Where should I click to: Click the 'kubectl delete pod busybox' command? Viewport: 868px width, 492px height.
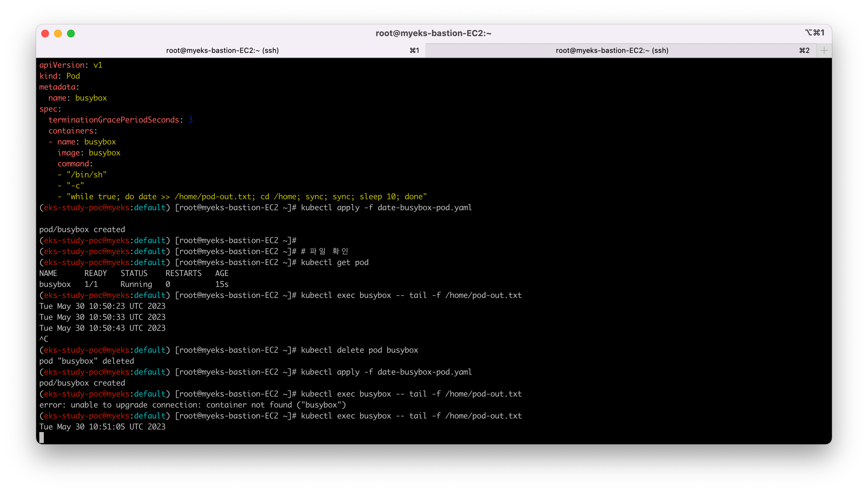[x=359, y=350]
